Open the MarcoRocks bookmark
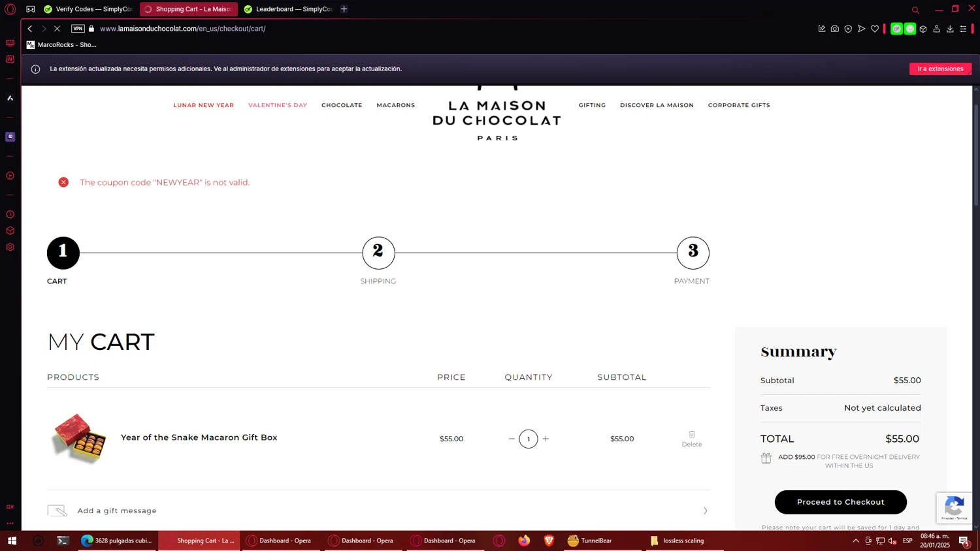This screenshot has width=980, height=551. coord(61,45)
